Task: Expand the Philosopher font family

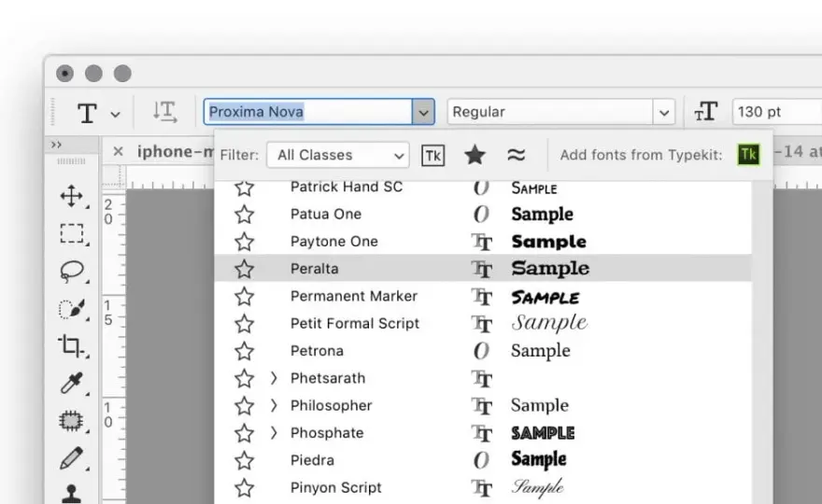Action: (274, 405)
